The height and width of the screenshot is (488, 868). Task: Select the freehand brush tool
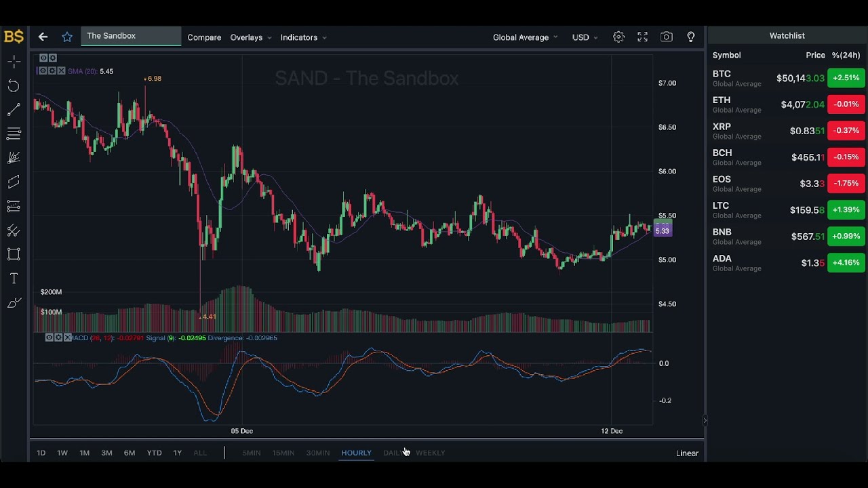(x=14, y=302)
